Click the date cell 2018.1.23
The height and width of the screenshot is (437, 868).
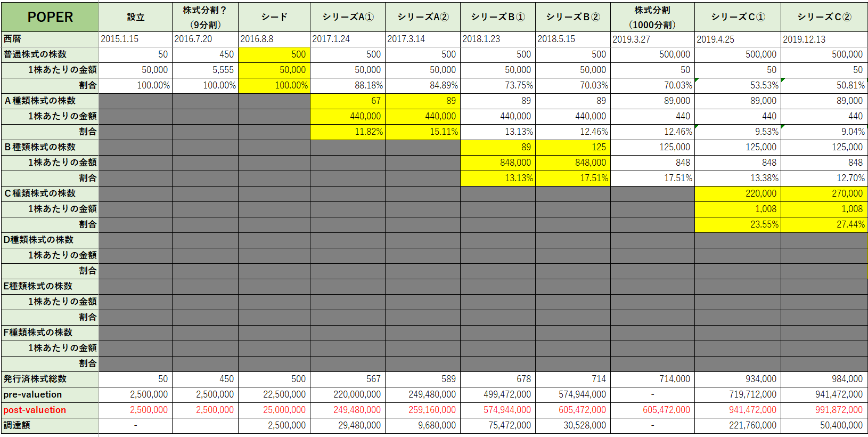tap(498, 39)
